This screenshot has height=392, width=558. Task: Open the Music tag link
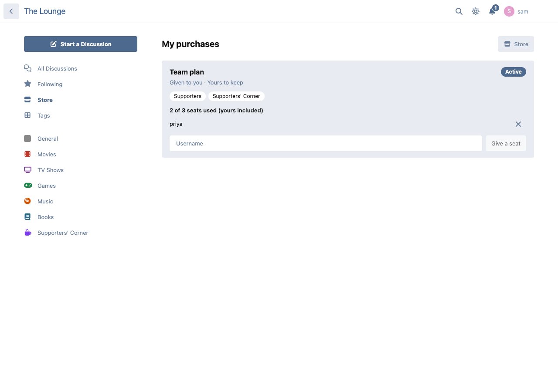pyautogui.click(x=45, y=201)
